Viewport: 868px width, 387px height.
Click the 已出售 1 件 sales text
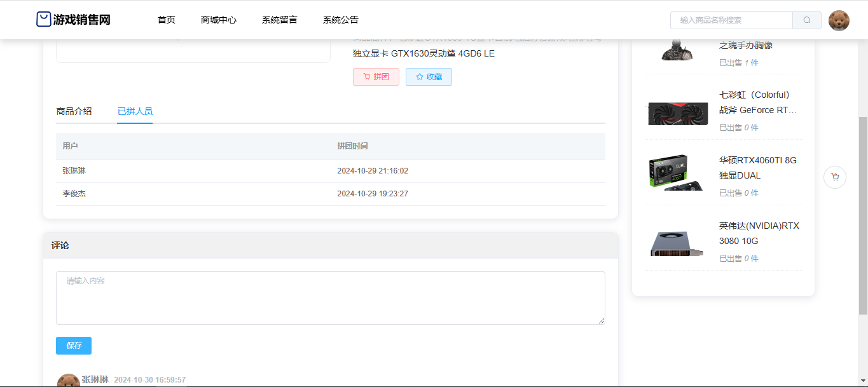coord(739,63)
